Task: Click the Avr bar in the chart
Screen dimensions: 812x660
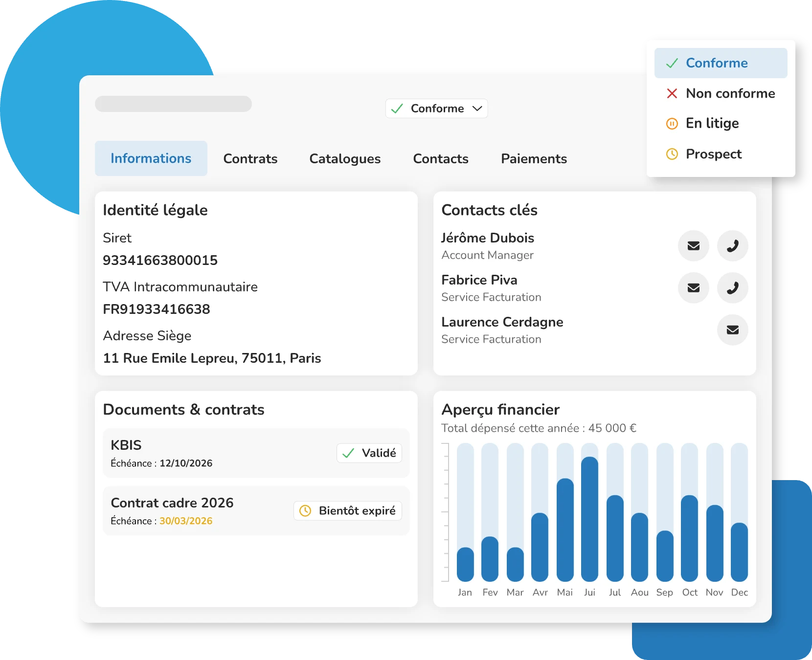Action: click(x=540, y=547)
